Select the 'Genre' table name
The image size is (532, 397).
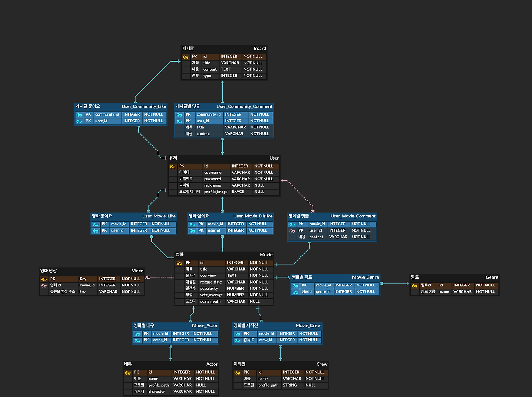[492, 277]
